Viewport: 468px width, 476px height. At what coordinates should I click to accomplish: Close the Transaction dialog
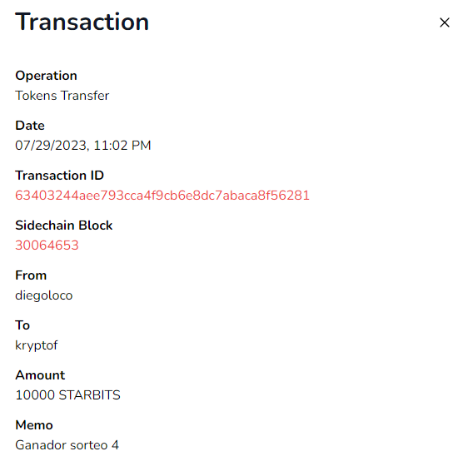point(445,22)
